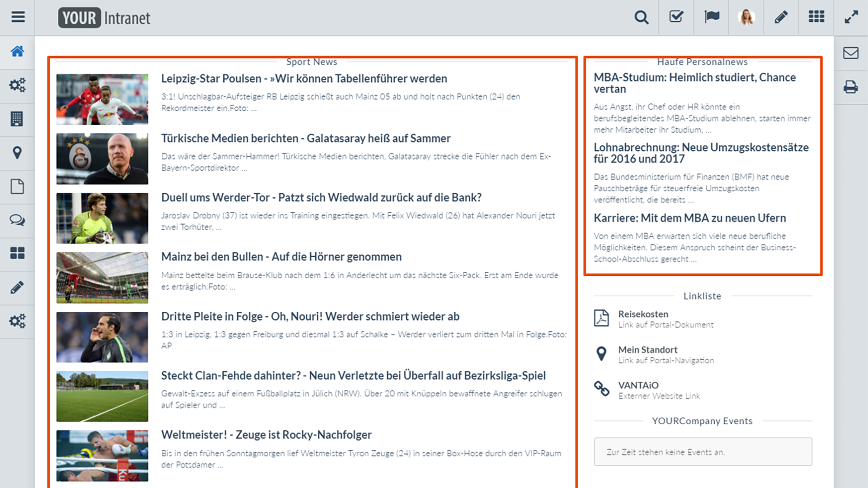This screenshot has width=868, height=488.
Task: Click the pin icon beside Mein Standort
Action: [x=601, y=354]
